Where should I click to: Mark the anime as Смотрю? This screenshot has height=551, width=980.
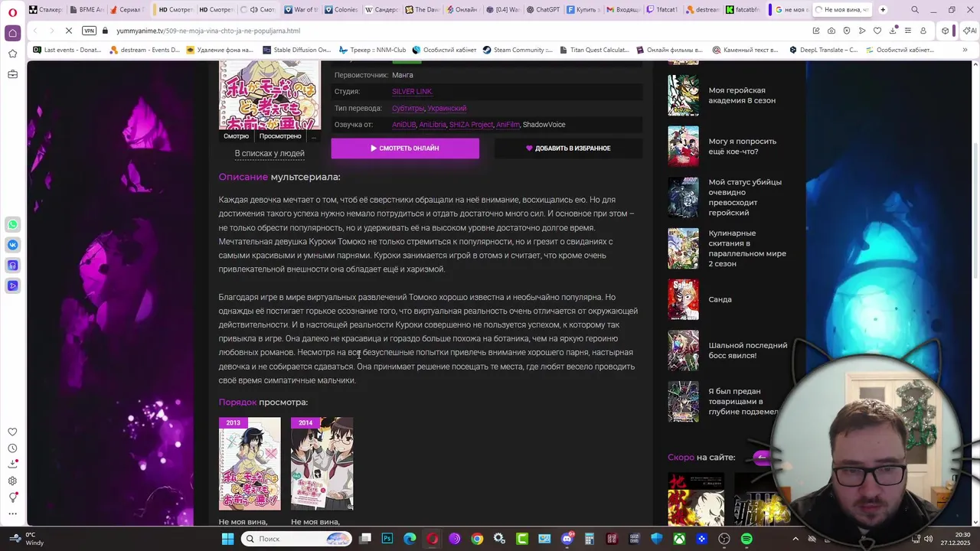236,136
